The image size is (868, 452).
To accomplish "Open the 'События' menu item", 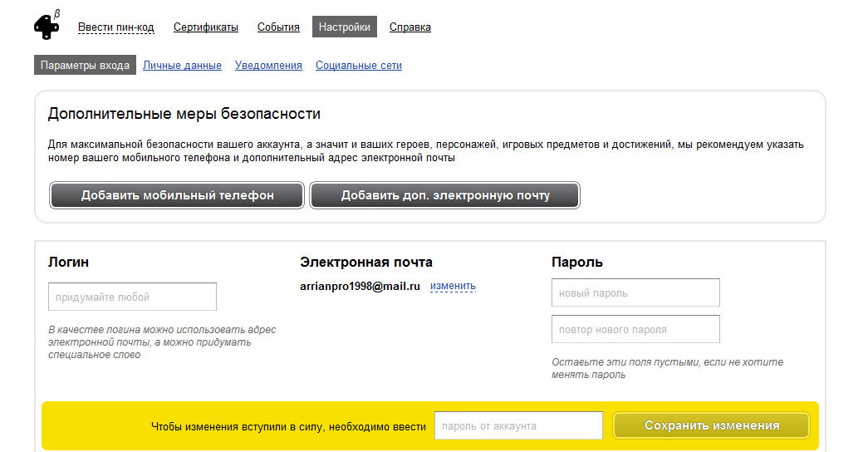I will pos(278,27).
